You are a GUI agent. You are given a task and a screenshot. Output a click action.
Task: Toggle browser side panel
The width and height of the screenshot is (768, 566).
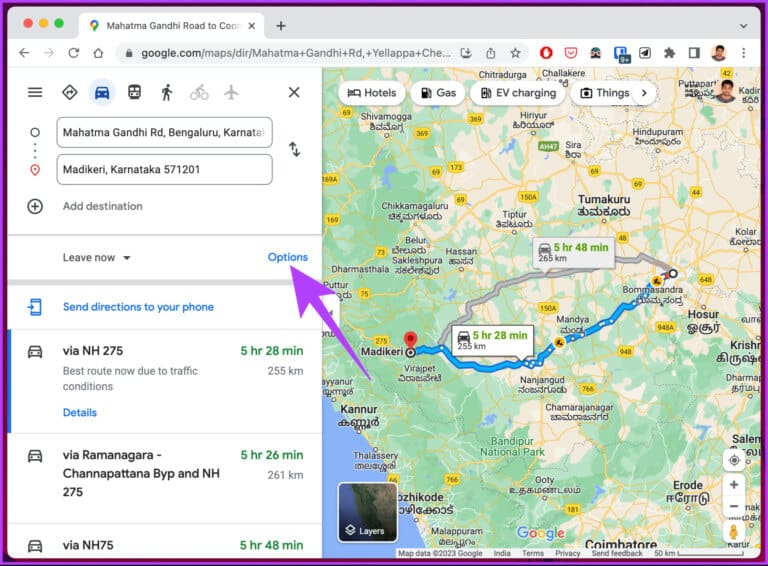[x=694, y=53]
